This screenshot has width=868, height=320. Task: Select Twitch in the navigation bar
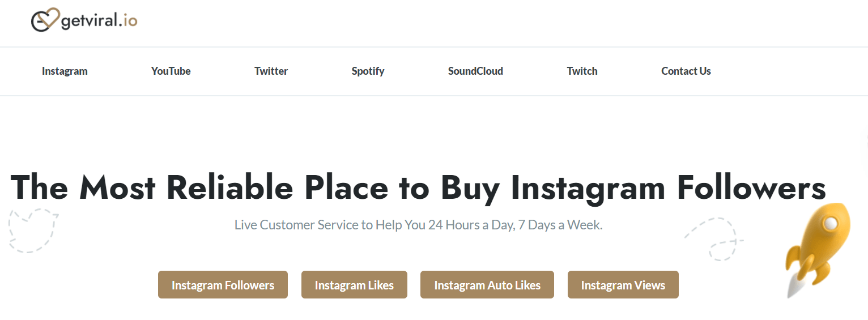click(582, 71)
